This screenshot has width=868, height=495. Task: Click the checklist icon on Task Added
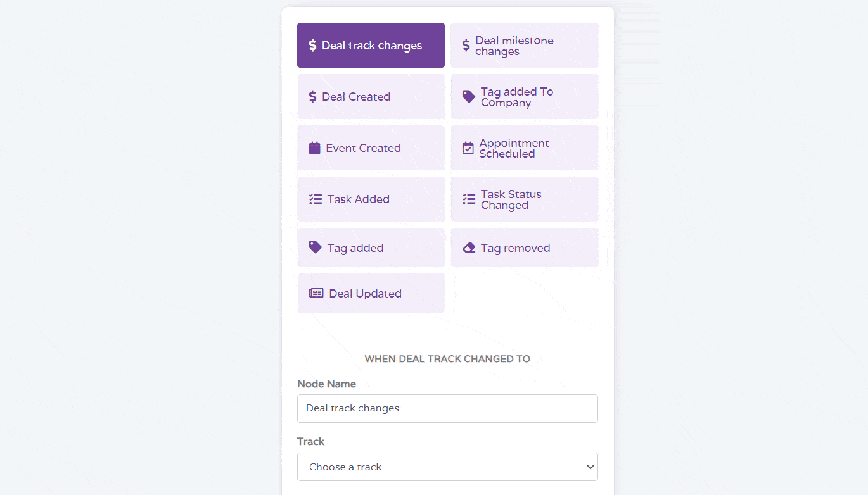point(315,199)
